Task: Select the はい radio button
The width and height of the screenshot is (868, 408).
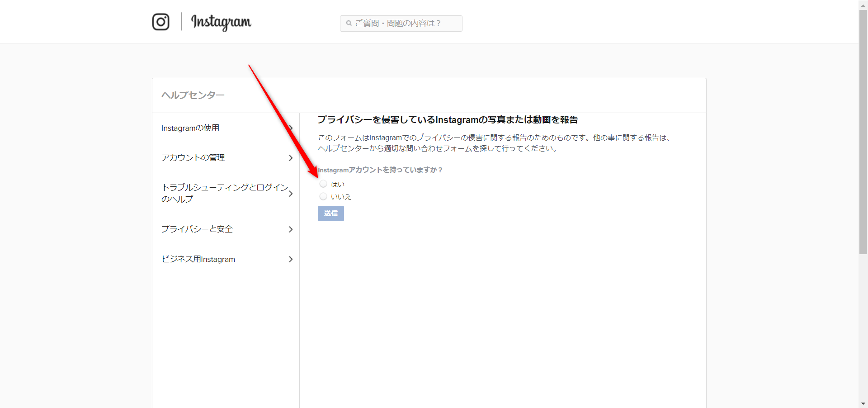Action: (323, 184)
